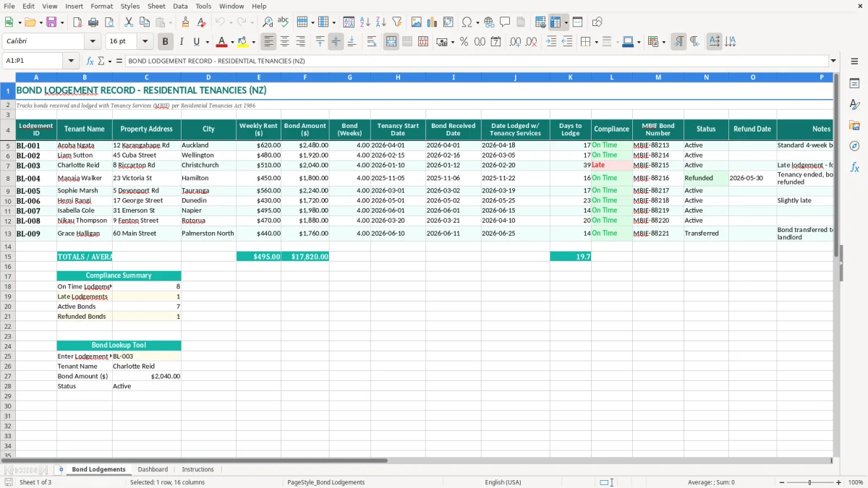Click Increase Indent icon

pos(551,42)
